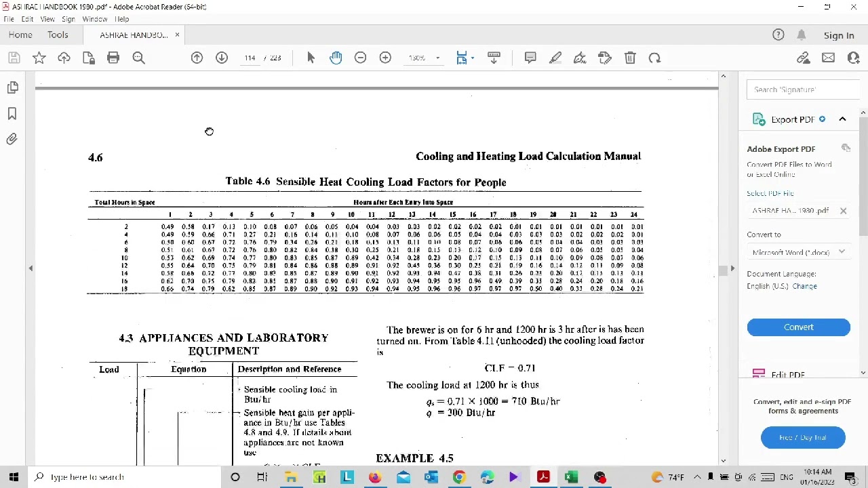Activate the selection arrow tool
The image size is (868, 488).
coord(311,58)
